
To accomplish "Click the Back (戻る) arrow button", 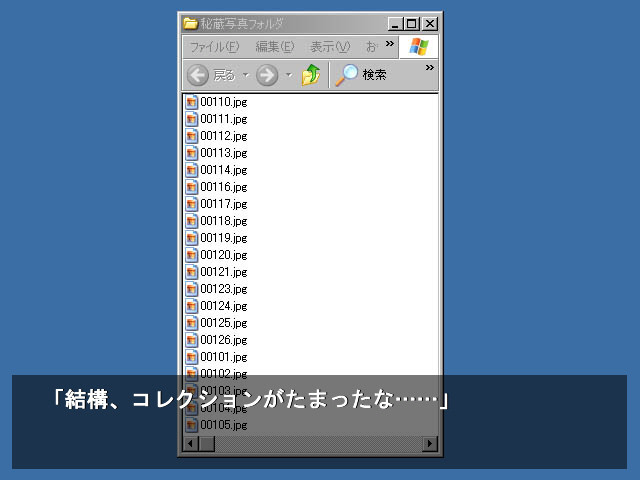I will pyautogui.click(x=198, y=75).
